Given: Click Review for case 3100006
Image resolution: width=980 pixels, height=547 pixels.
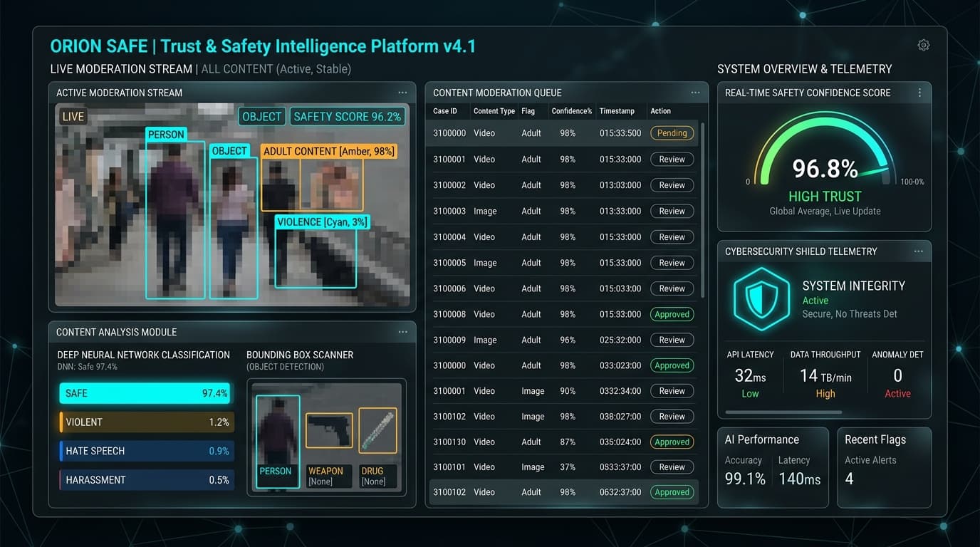Looking at the screenshot, I should point(672,288).
